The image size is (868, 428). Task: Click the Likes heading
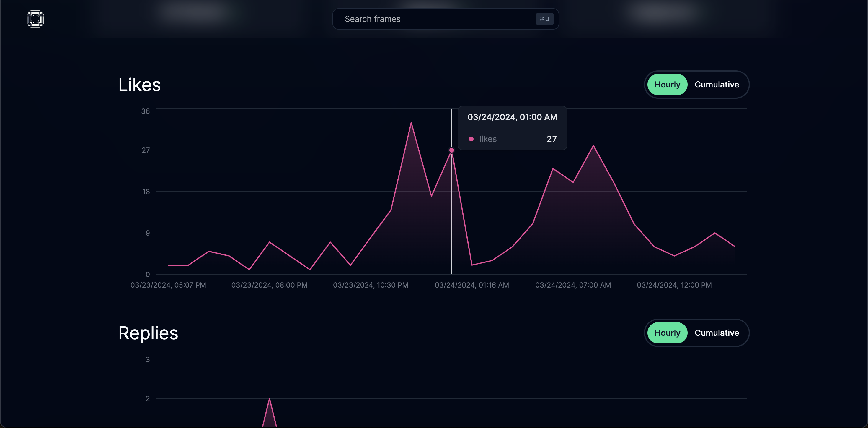point(139,85)
